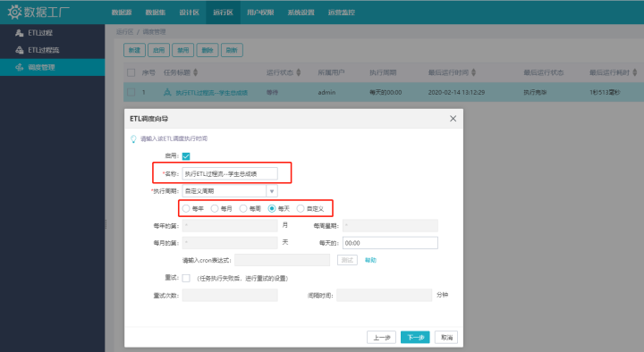
Task: Click the 新建 button
Action: tap(134, 50)
